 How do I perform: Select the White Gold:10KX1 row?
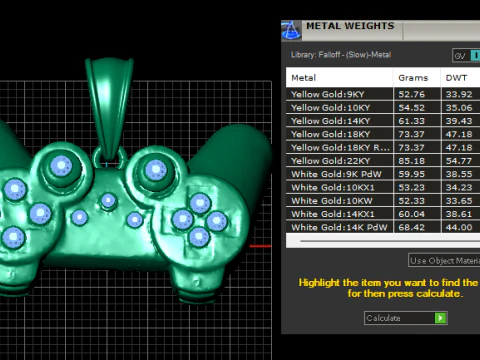(383, 188)
